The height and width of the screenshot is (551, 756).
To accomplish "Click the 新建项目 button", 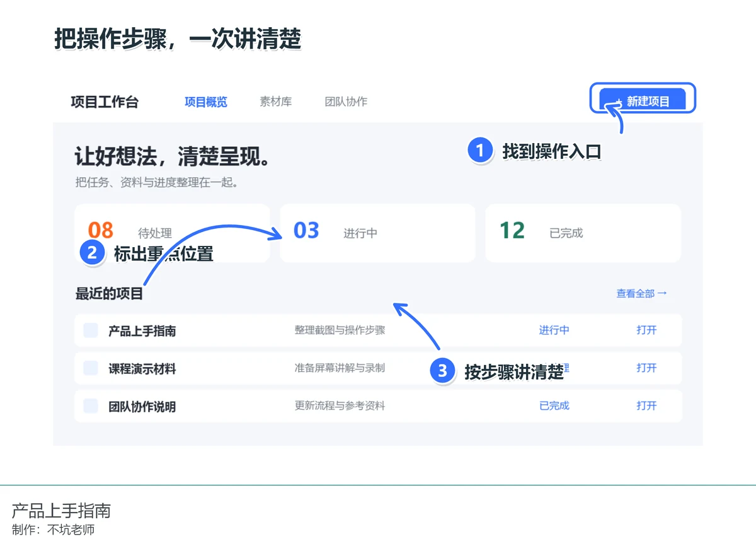I will pyautogui.click(x=643, y=100).
